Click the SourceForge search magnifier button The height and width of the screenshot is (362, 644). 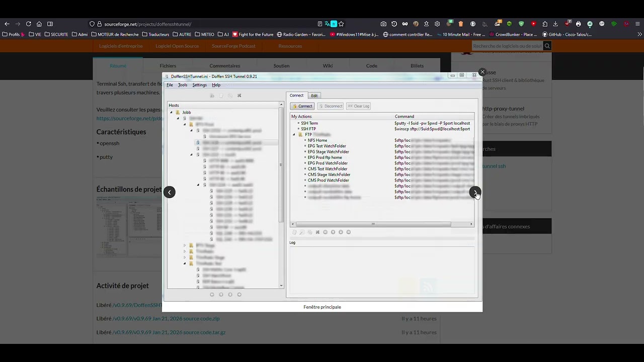[x=547, y=46]
